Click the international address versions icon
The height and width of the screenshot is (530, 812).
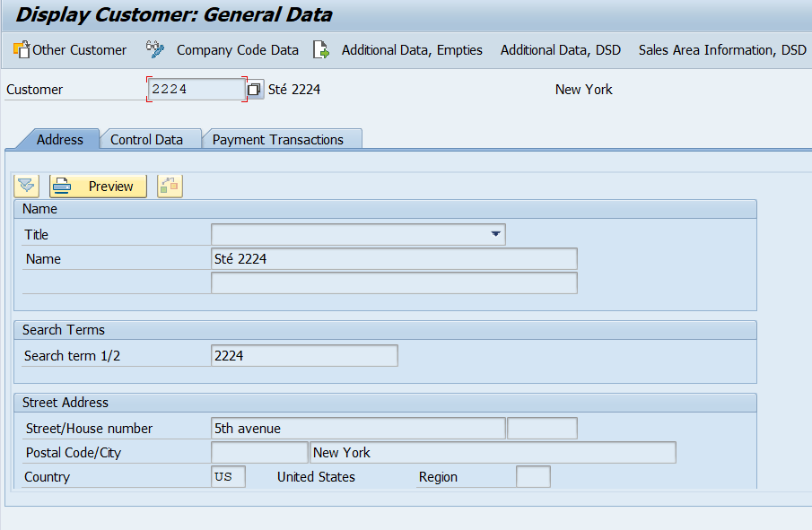[x=170, y=186]
